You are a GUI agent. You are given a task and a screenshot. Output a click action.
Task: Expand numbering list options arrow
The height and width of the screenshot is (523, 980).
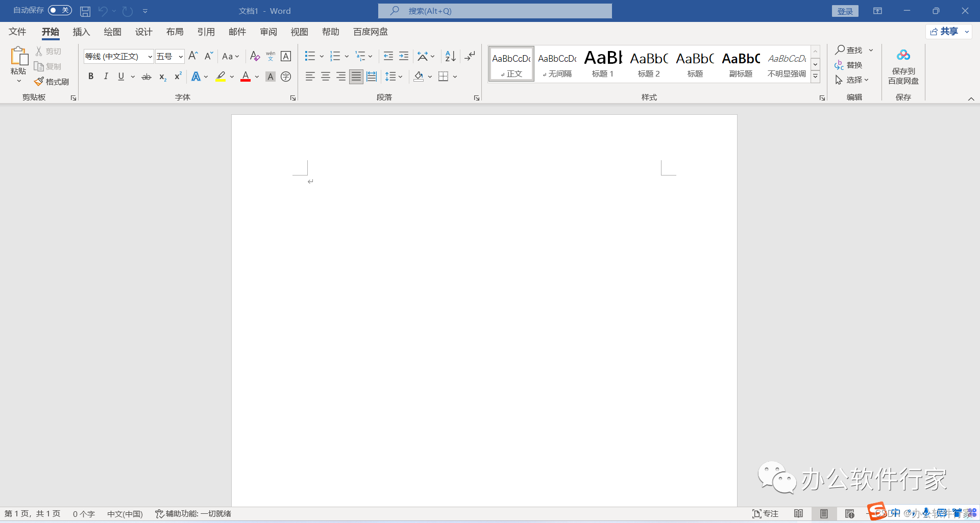pos(347,56)
